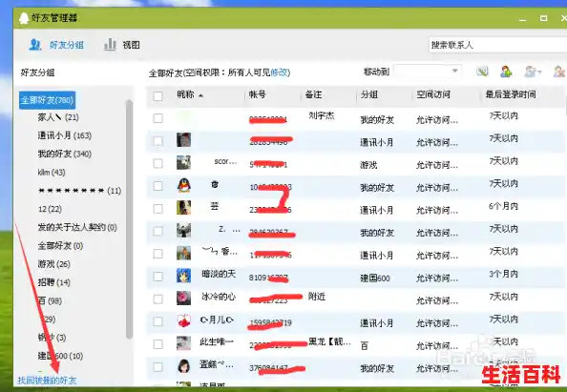Select the 家人 (21) group

coord(58,117)
